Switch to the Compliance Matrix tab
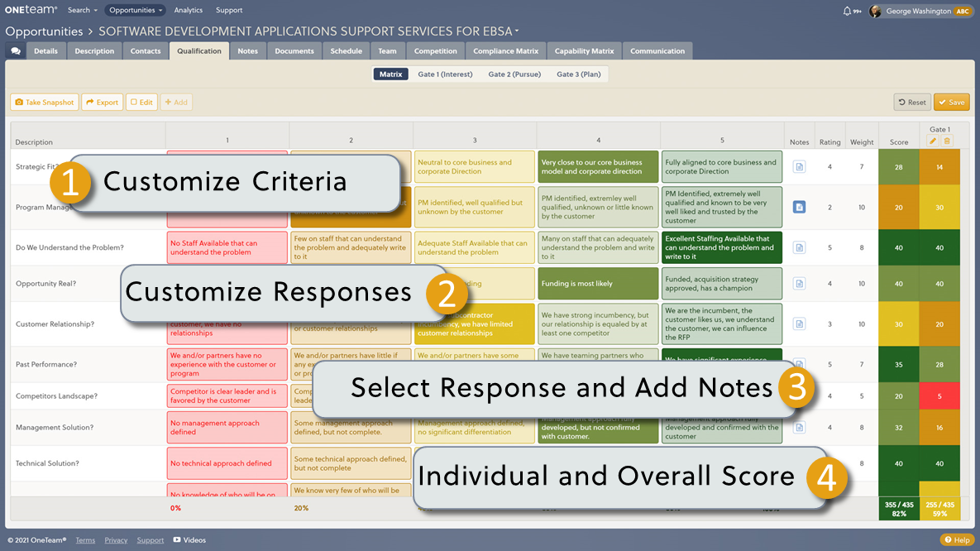 [505, 51]
